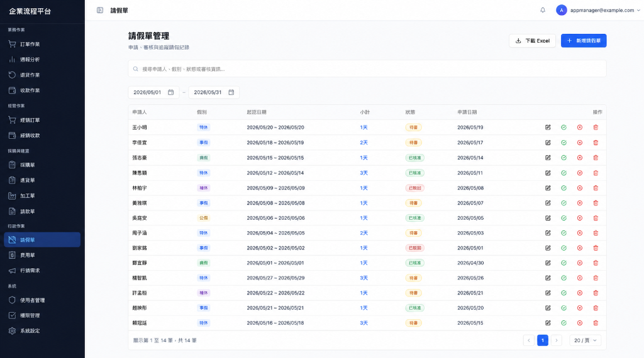This screenshot has height=358, width=644.
Task: Reject 許孟恒's leave request
Action: [580, 293]
